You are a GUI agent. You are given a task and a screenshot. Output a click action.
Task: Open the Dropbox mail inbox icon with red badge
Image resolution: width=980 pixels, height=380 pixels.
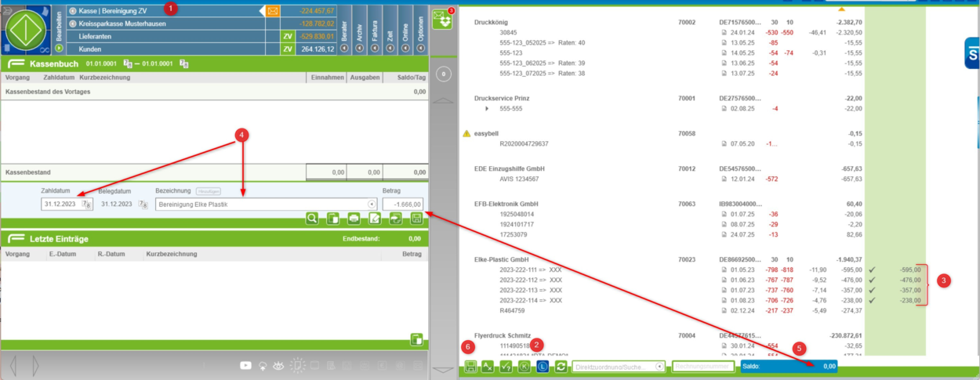pyautogui.click(x=443, y=20)
